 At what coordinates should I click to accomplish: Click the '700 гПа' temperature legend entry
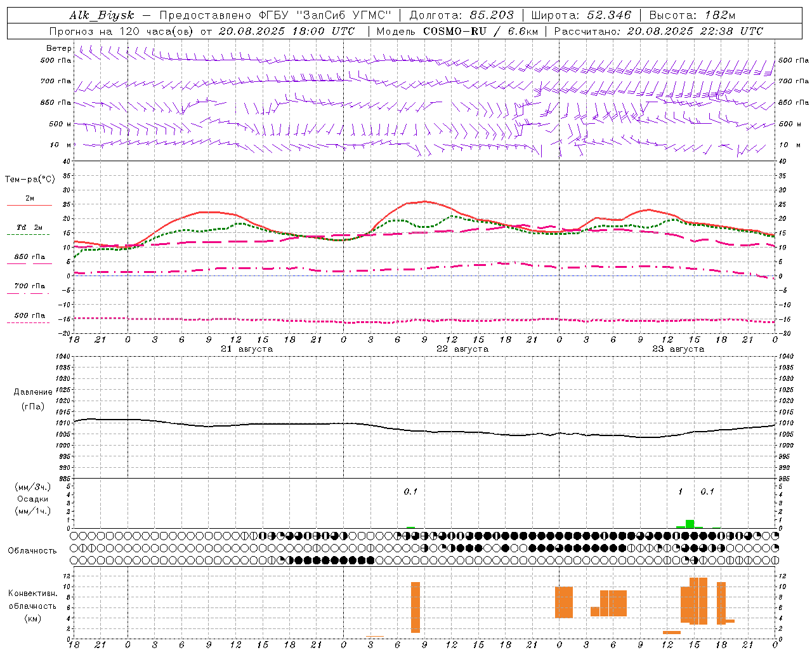(x=30, y=286)
